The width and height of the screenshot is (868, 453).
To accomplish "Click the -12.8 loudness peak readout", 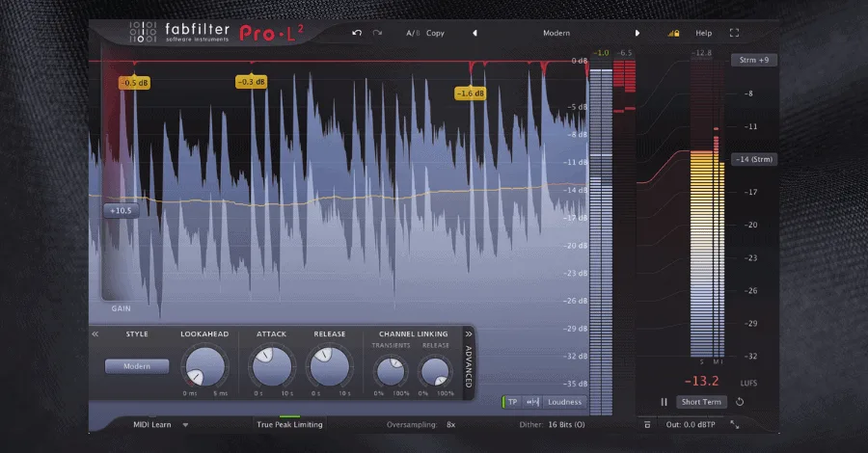I will (x=701, y=53).
